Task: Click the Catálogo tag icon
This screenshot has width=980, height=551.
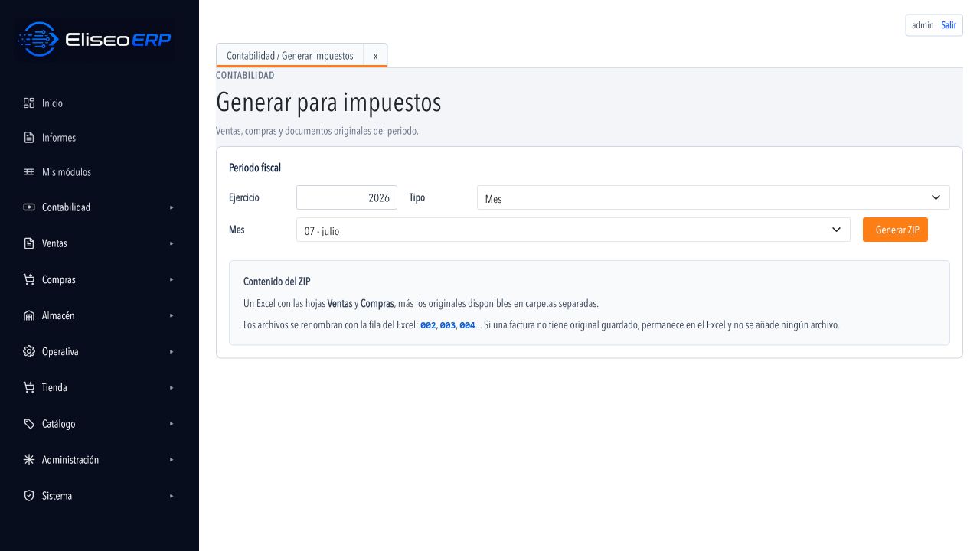Action: pos(29,423)
